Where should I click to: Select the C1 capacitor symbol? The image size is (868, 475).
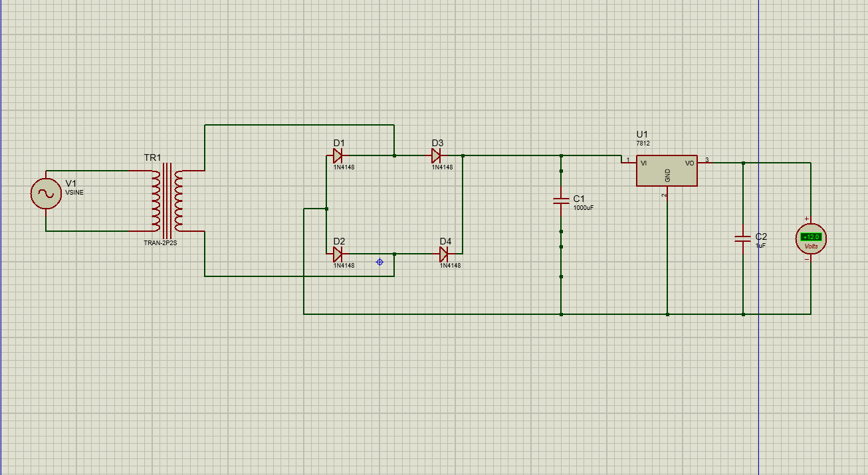(x=562, y=201)
